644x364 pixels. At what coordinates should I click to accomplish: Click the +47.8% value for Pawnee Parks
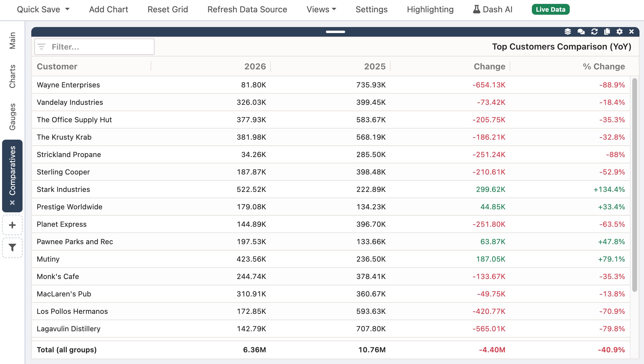click(x=611, y=242)
